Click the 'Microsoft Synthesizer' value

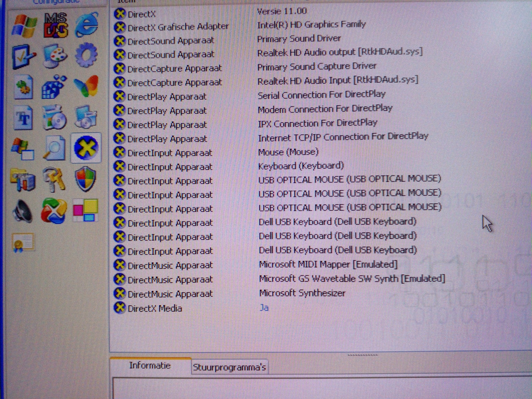(x=302, y=293)
